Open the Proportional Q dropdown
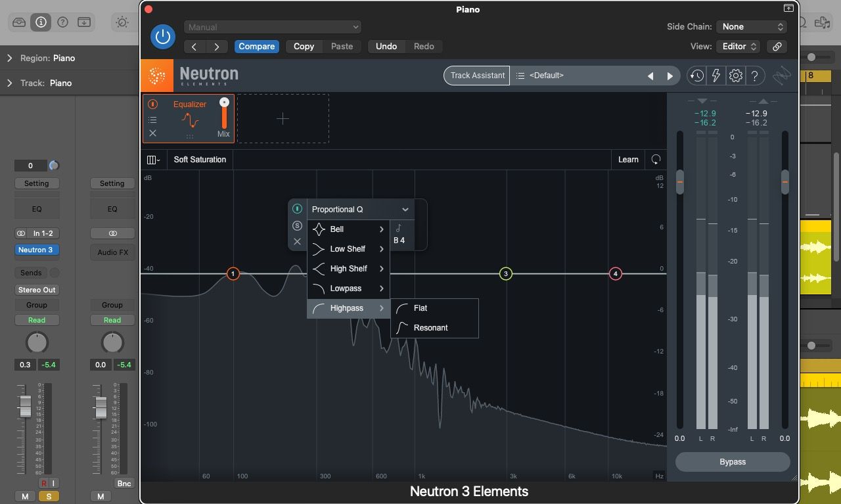 360,209
